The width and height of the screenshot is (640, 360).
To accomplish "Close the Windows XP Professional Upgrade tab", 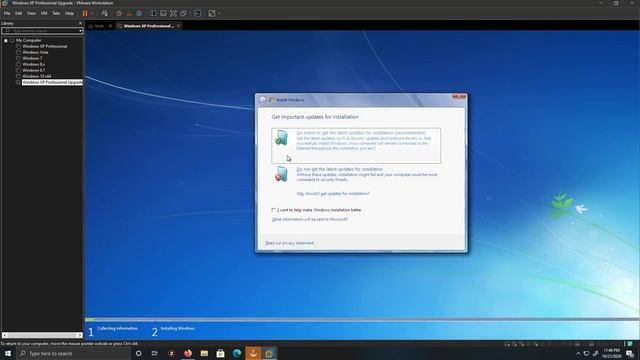I will point(178,26).
